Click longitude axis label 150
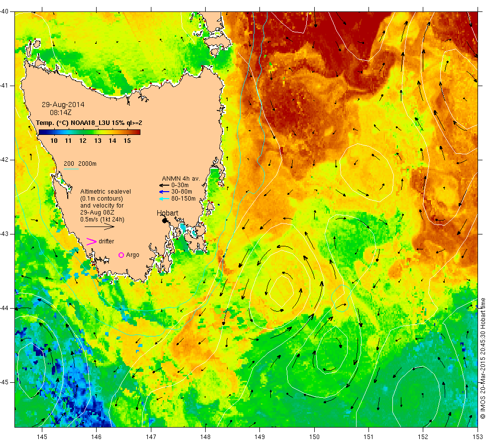Screen dimensions: 488x448 (x=314, y=437)
